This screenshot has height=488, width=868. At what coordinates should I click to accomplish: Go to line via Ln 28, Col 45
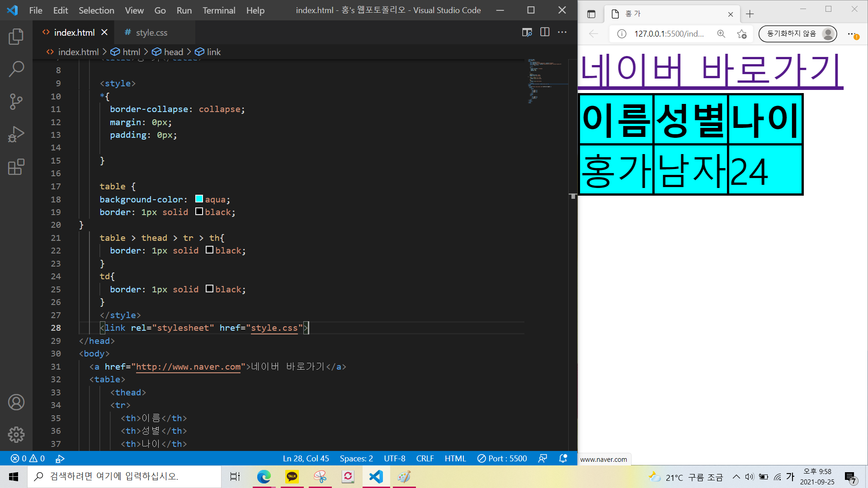(x=306, y=458)
